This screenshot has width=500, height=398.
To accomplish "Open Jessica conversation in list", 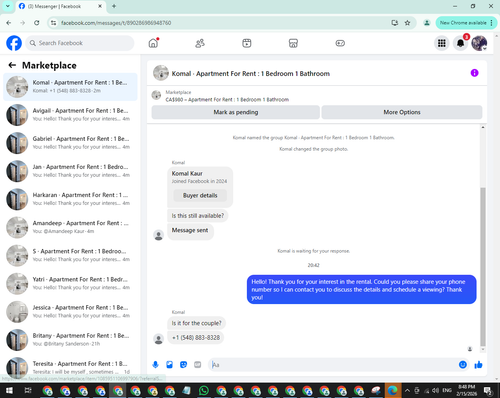I will [x=70, y=312].
